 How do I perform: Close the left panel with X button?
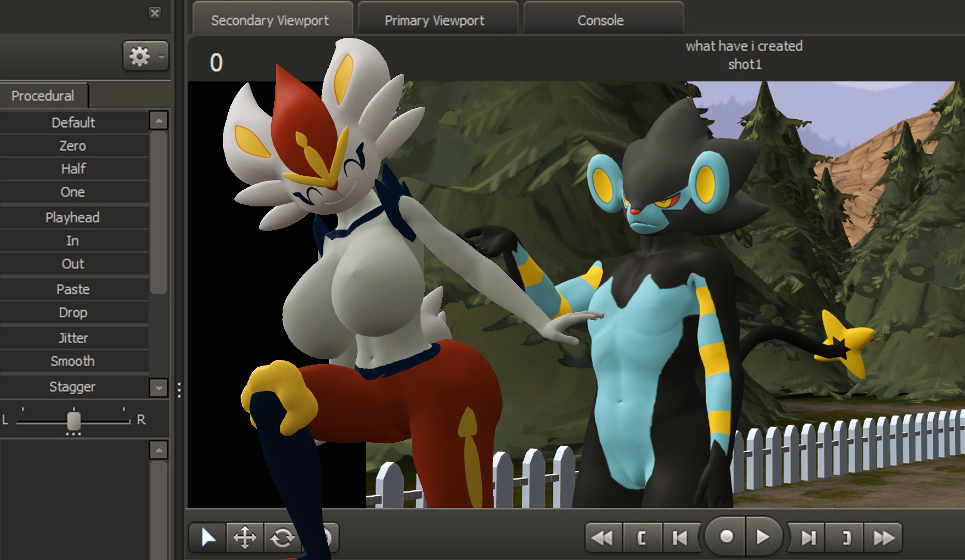click(x=155, y=13)
